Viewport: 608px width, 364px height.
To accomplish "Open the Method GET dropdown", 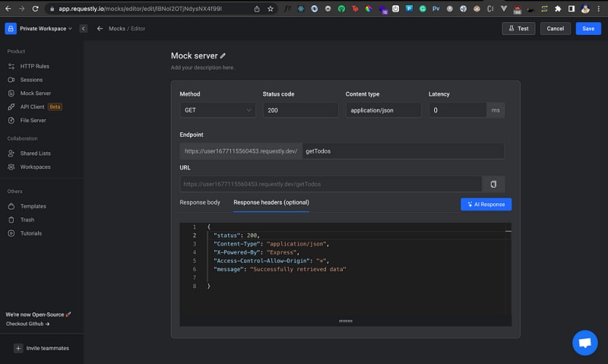I will [217, 110].
